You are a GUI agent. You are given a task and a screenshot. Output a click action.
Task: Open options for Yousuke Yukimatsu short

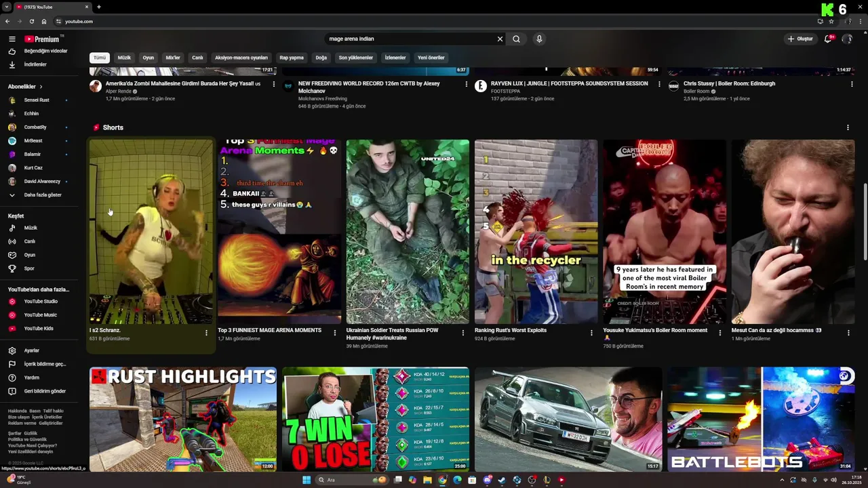click(720, 333)
